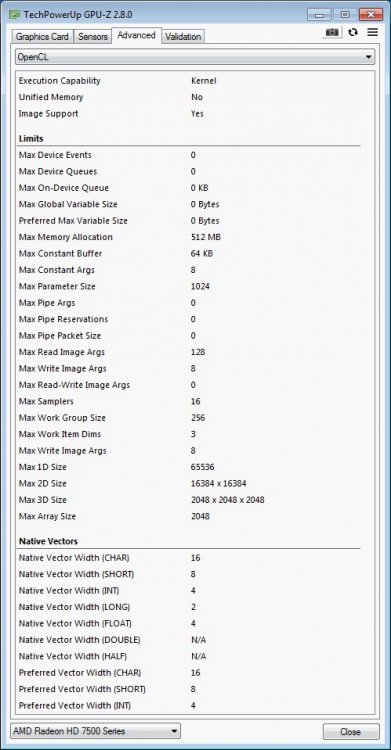Image resolution: width=391 pixels, height=750 pixels.
Task: Select Max Array Size row
Action: [x=190, y=516]
